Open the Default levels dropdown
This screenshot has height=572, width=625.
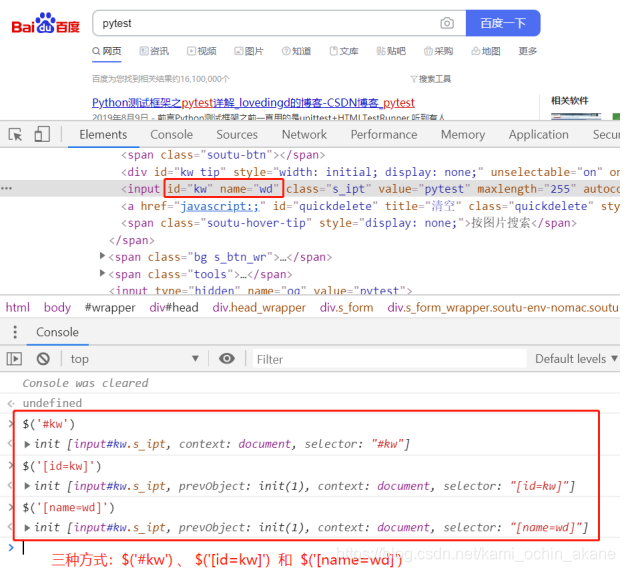tap(576, 359)
